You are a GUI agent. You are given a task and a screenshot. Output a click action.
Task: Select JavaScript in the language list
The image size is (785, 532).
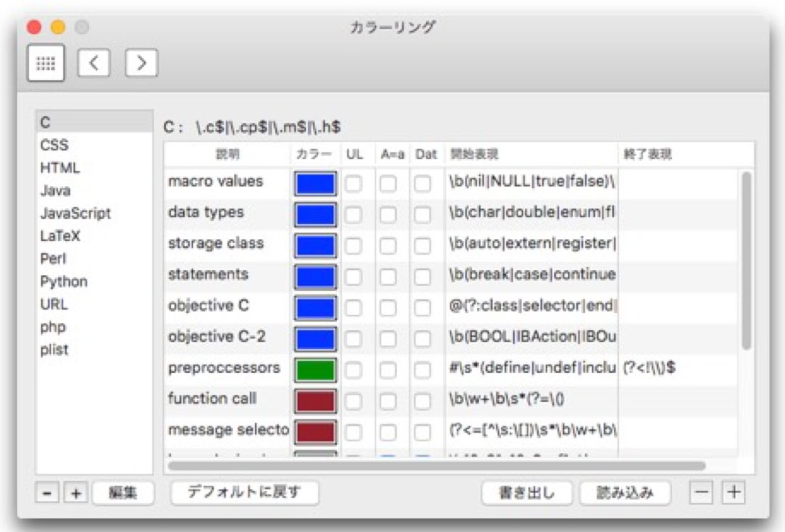75,214
